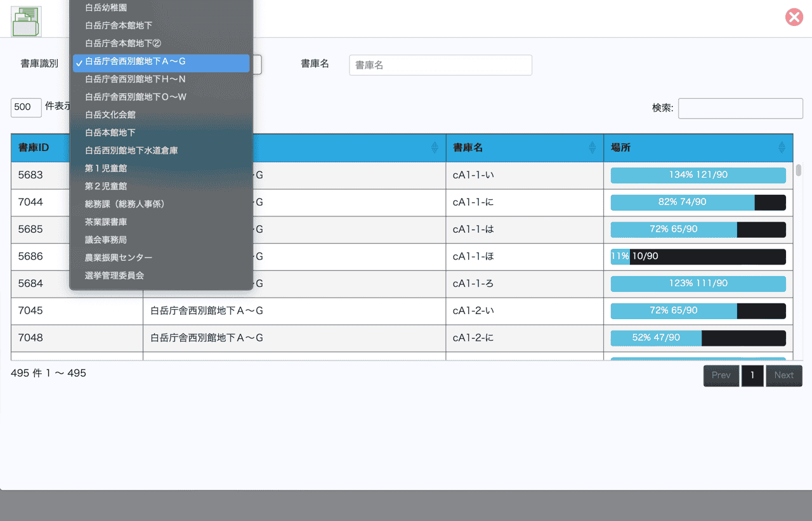
Task: Sort by 書庫名 column sort arrows
Action: tap(592, 148)
